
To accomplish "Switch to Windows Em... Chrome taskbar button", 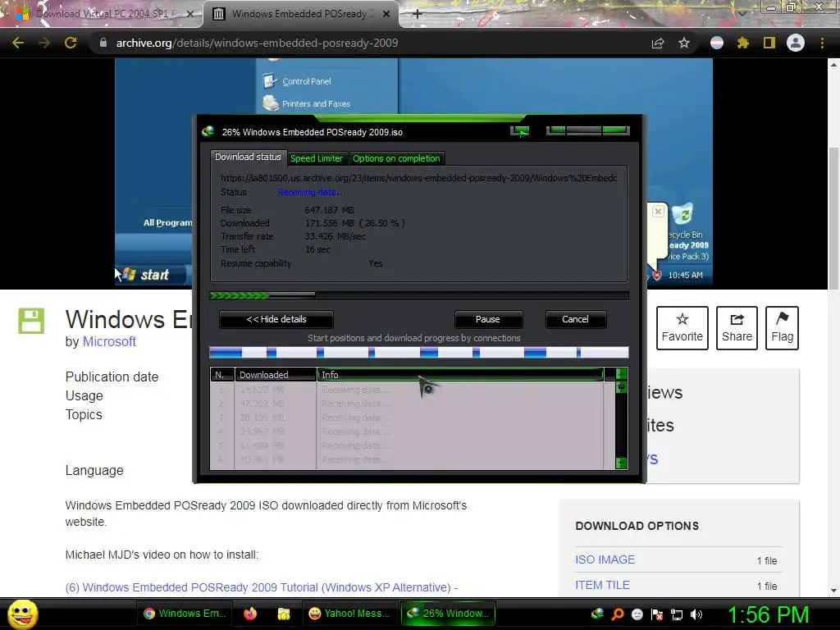I will [x=186, y=614].
